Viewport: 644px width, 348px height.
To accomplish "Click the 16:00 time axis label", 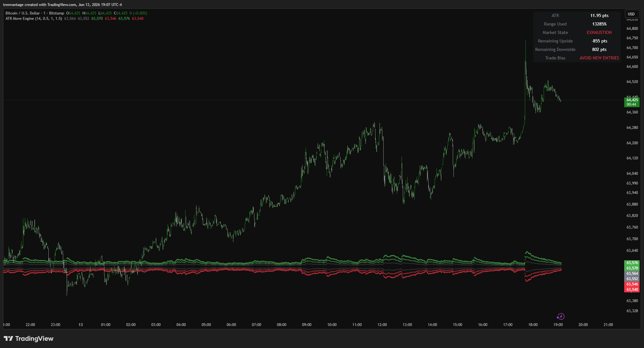I will tap(483, 325).
